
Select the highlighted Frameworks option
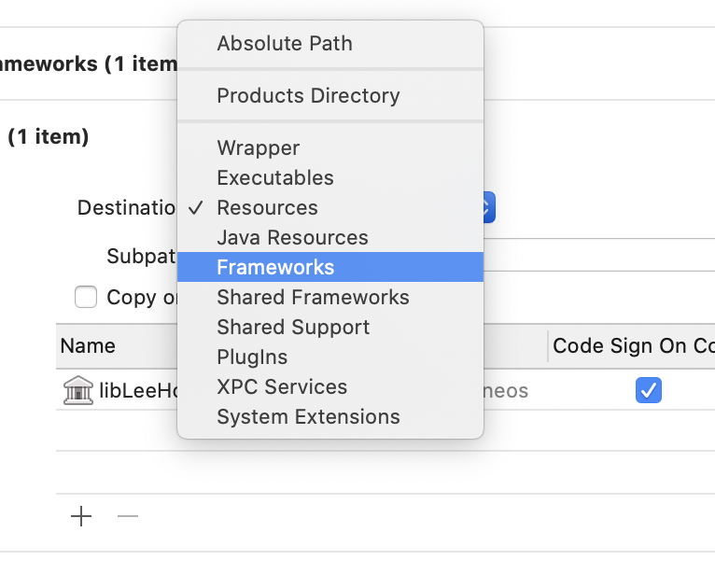pos(275,267)
